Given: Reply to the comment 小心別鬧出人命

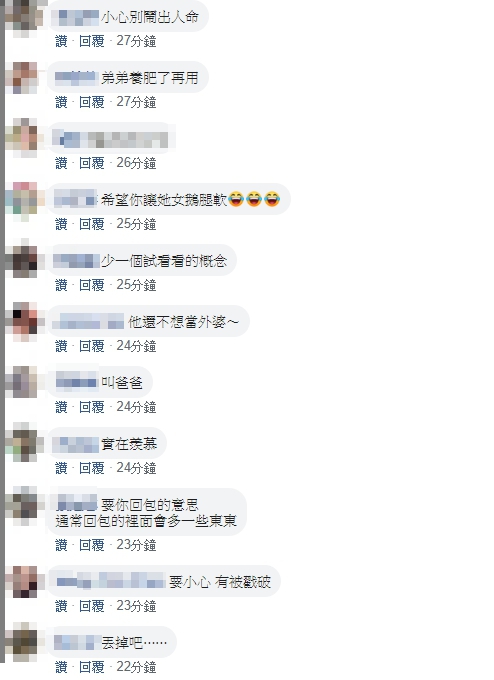Looking at the screenshot, I should pyautogui.click(x=92, y=41).
